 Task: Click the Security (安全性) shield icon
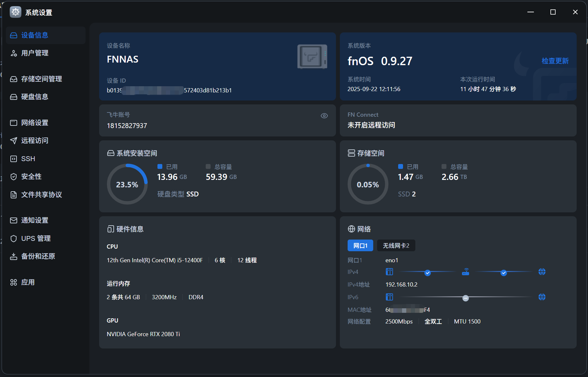point(14,177)
